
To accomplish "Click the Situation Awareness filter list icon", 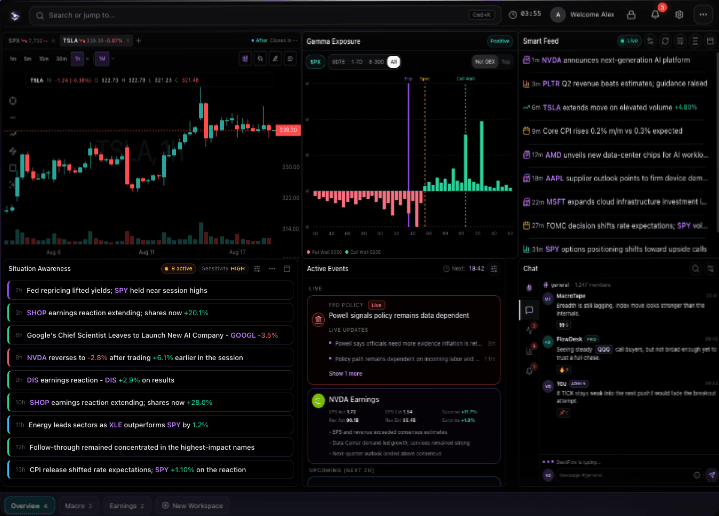I will click(257, 269).
